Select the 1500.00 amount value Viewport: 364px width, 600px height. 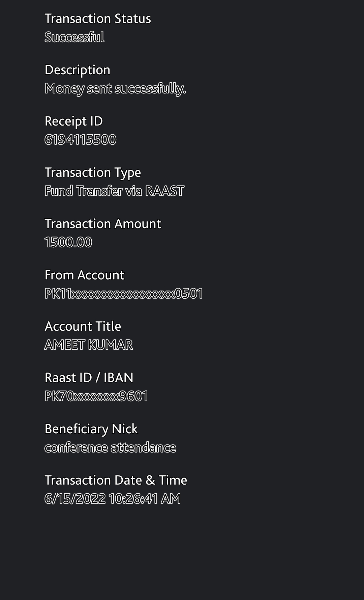click(68, 242)
